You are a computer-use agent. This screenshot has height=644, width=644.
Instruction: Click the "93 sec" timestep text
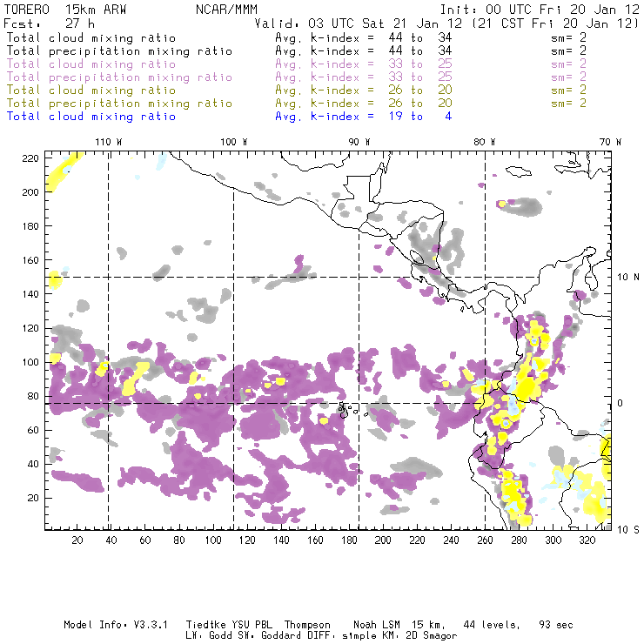[x=556, y=625]
